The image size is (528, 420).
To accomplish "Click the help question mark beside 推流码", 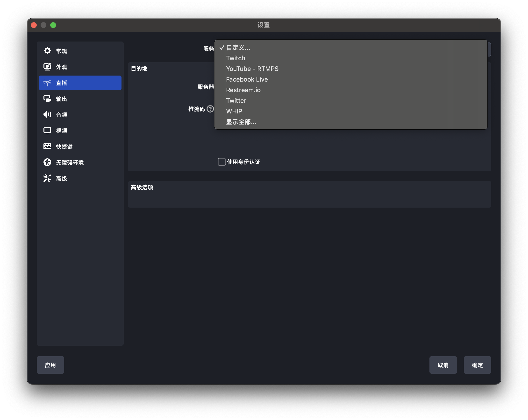I will pyautogui.click(x=210, y=109).
